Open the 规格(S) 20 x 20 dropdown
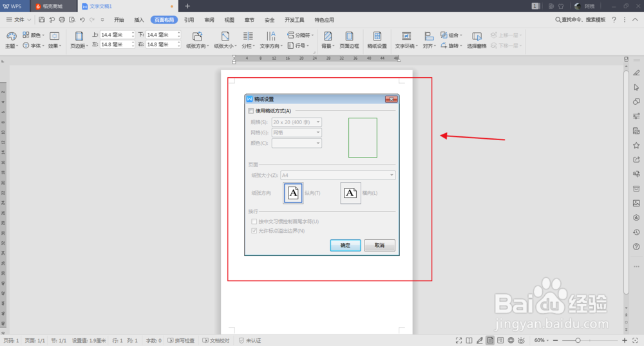 point(296,122)
